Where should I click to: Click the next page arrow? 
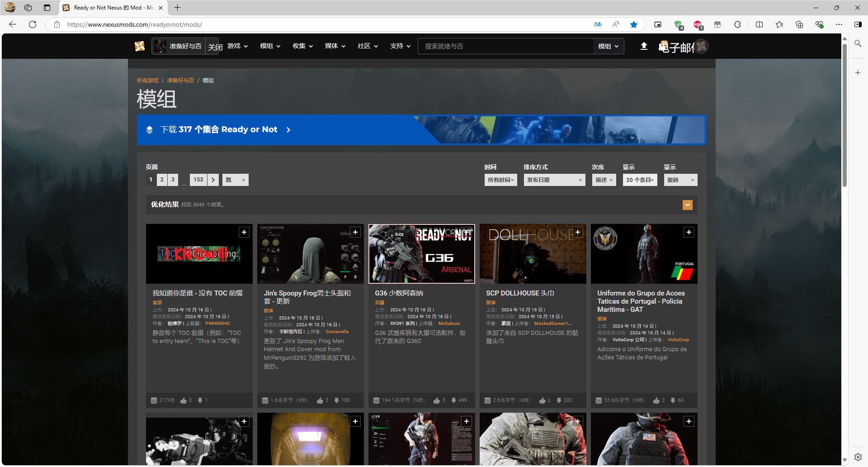coord(213,180)
